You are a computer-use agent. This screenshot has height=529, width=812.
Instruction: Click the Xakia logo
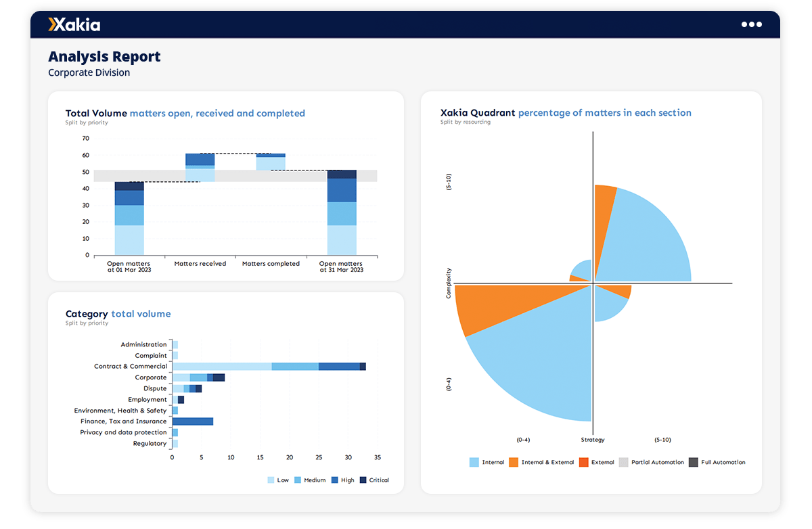click(74, 25)
